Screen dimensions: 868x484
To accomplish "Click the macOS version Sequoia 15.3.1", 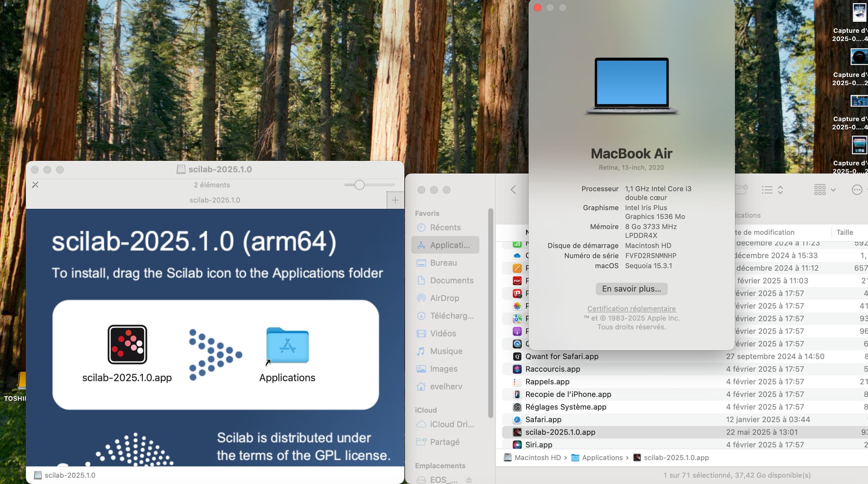I will 648,266.
